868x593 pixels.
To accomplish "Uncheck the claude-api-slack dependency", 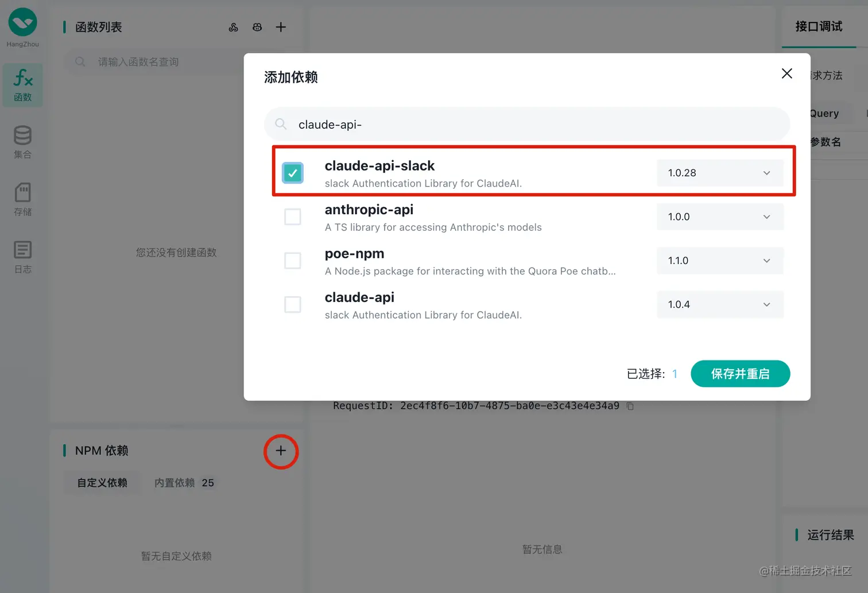I will pyautogui.click(x=293, y=172).
